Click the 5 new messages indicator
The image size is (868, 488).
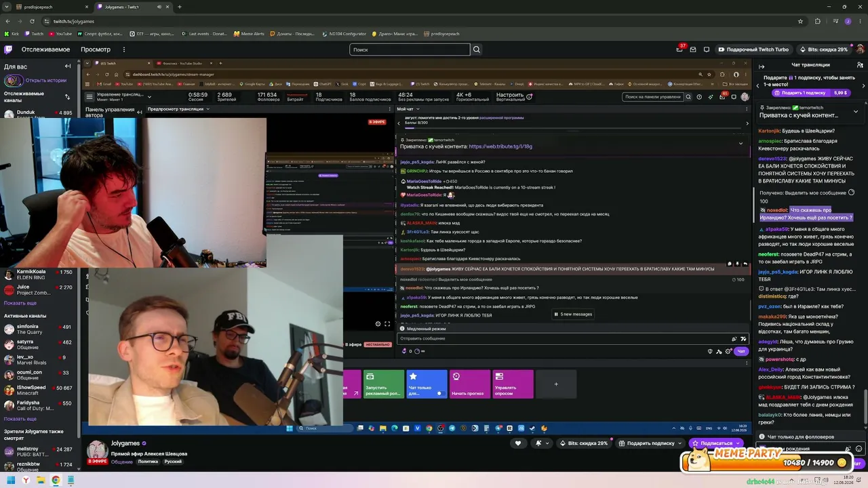point(574,314)
